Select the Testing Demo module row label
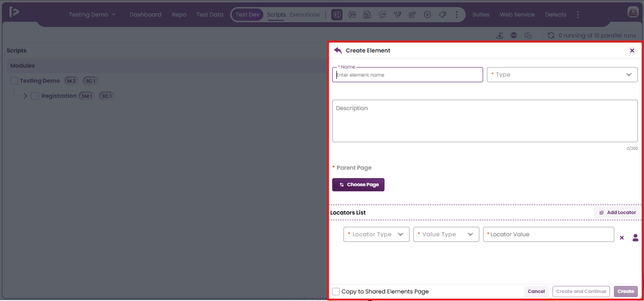This screenshot has height=301, width=644. (x=40, y=81)
